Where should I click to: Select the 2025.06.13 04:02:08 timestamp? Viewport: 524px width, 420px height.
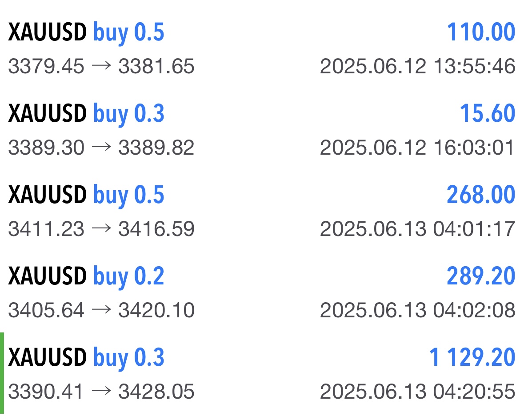pos(417,310)
